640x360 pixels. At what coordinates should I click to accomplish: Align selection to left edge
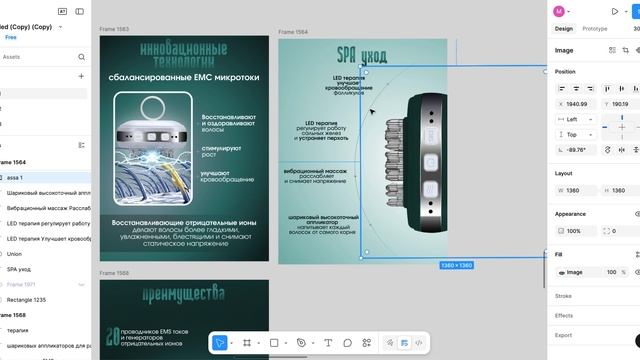coord(562,89)
